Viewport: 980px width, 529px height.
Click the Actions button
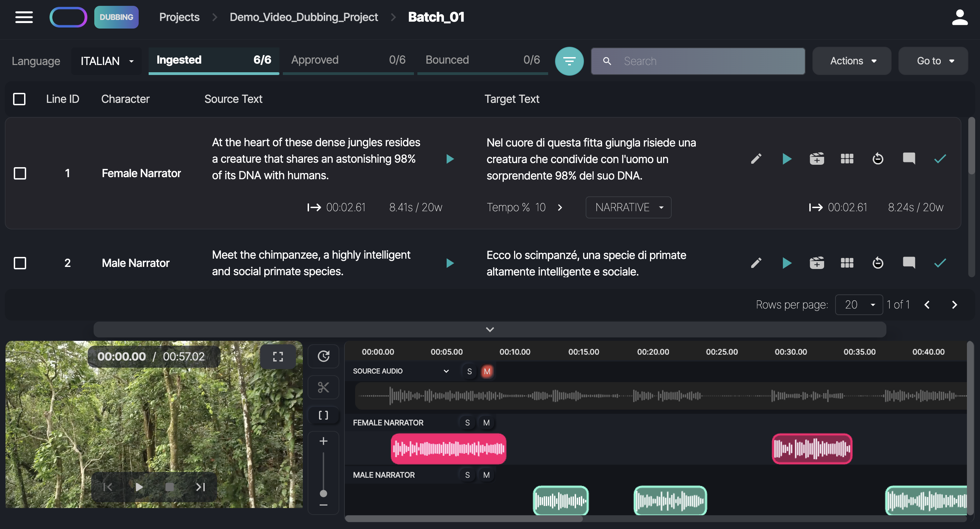pos(852,61)
